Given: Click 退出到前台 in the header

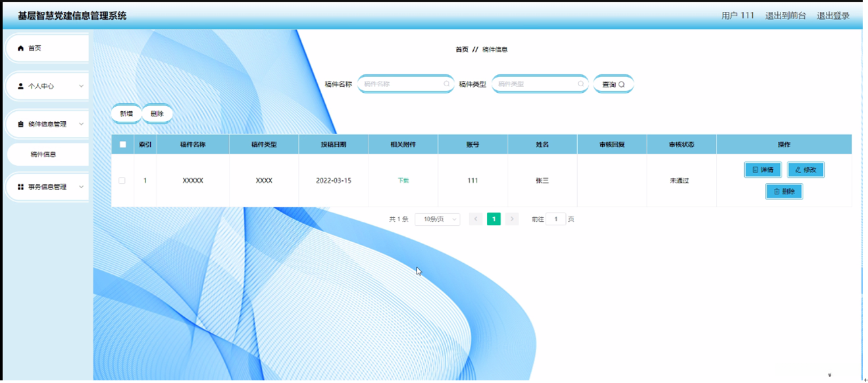Looking at the screenshot, I should coord(785,16).
